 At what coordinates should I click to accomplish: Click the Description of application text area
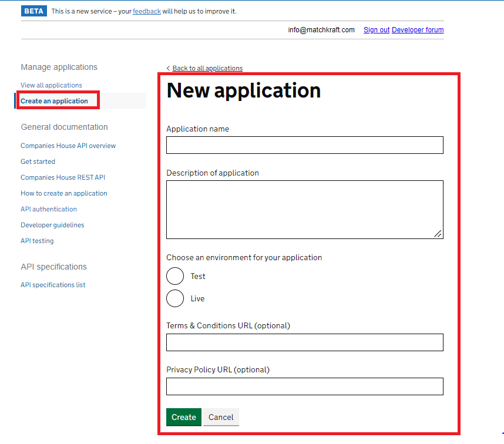point(305,210)
